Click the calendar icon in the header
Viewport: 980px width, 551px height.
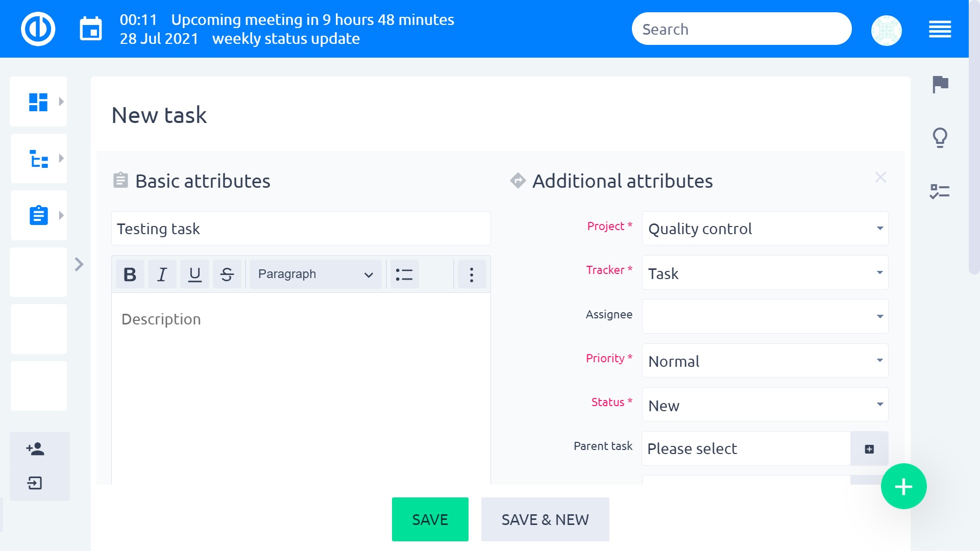pos(91,29)
